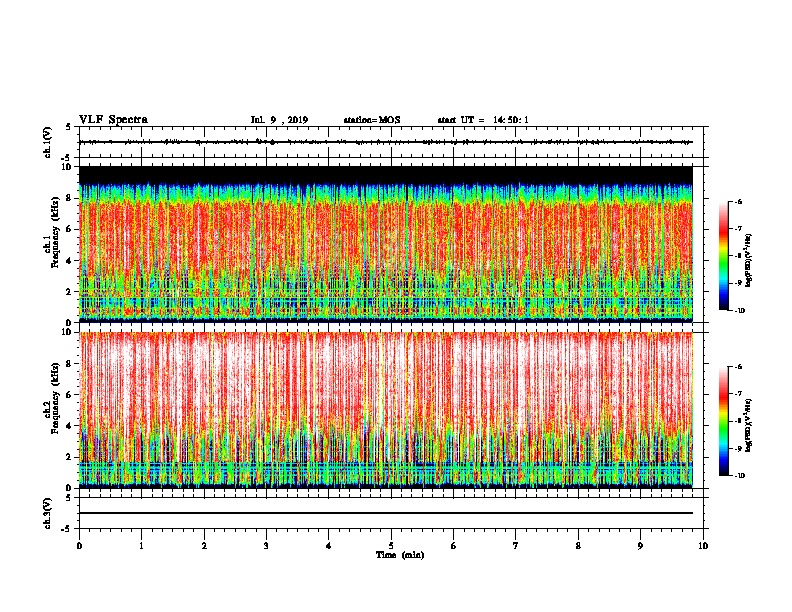Click the "-6" tick on ch.1 color bar
Viewport: 792px width, 612px height.
click(x=738, y=201)
